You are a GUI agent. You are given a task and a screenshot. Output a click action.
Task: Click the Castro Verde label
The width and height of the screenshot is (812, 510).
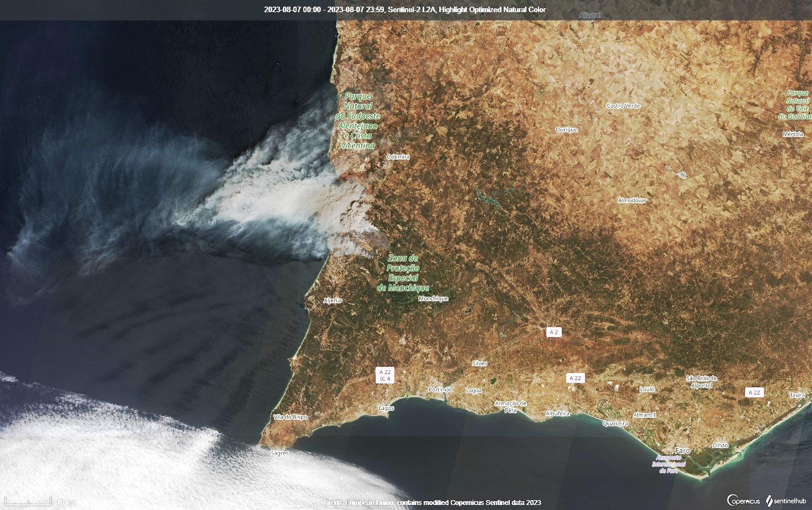point(623,106)
